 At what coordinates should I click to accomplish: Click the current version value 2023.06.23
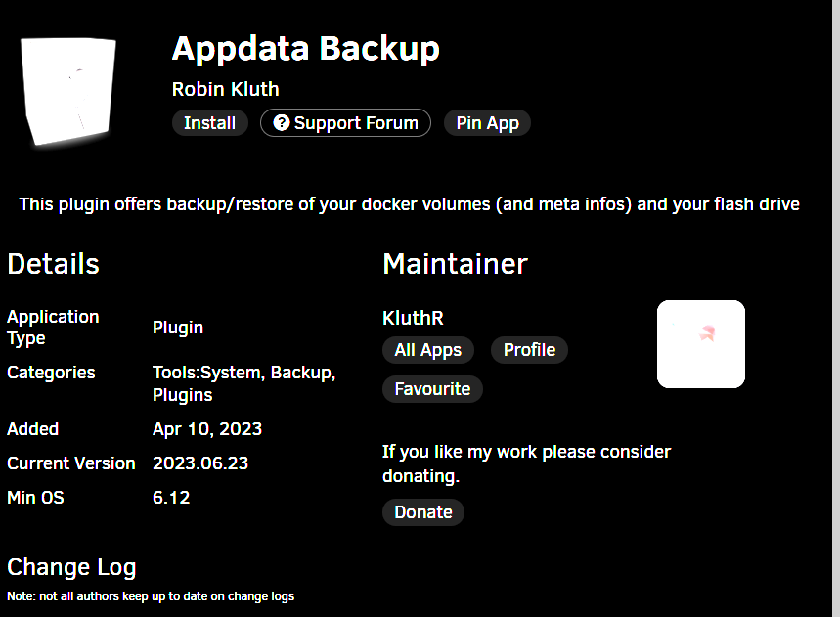(x=200, y=463)
